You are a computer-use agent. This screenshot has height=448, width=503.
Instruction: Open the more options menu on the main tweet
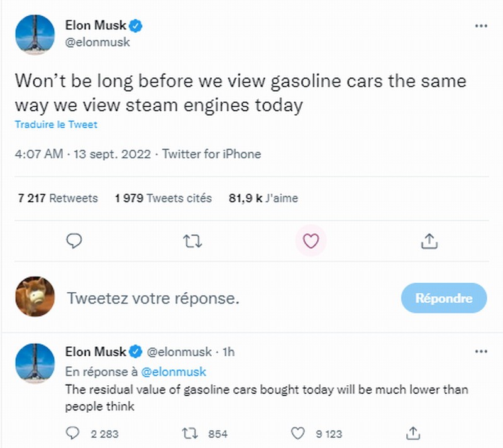(x=481, y=25)
